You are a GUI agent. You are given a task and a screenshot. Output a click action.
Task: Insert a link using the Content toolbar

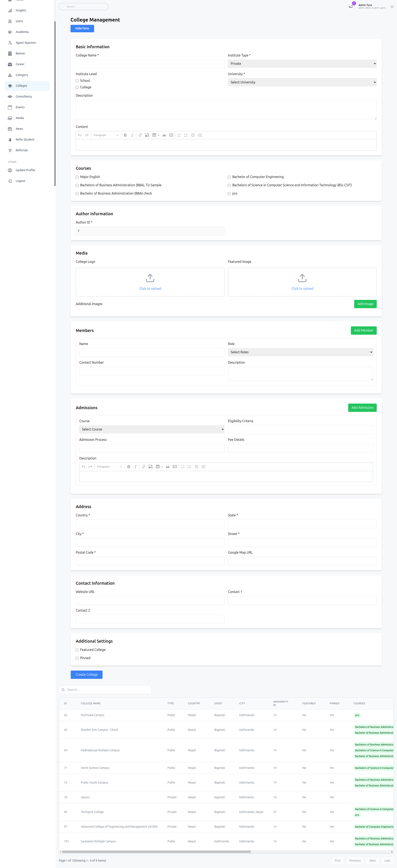(x=140, y=135)
